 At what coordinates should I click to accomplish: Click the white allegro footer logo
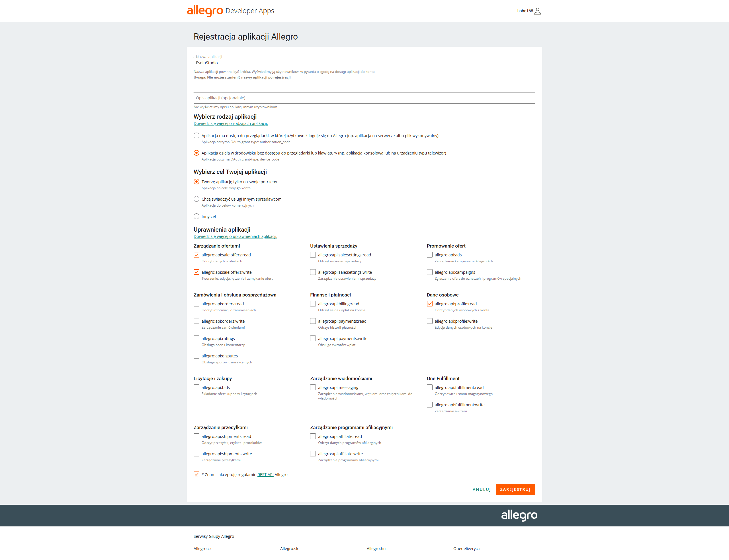coord(519,515)
